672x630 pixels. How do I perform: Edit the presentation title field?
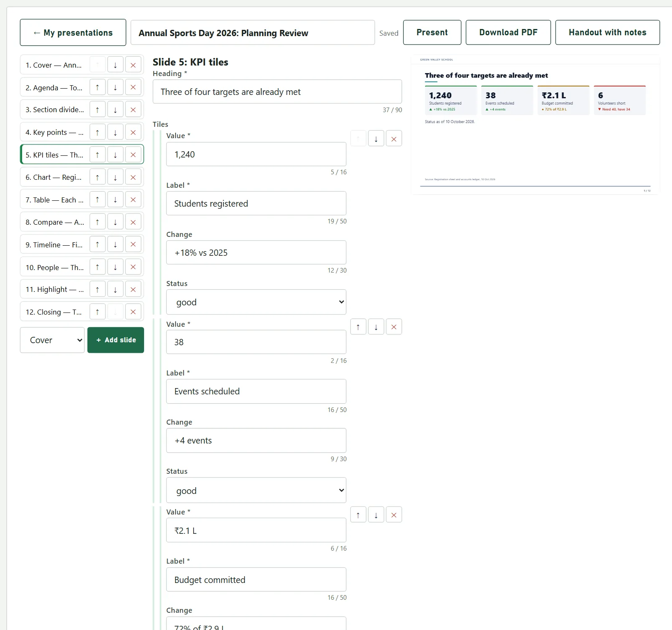click(252, 33)
